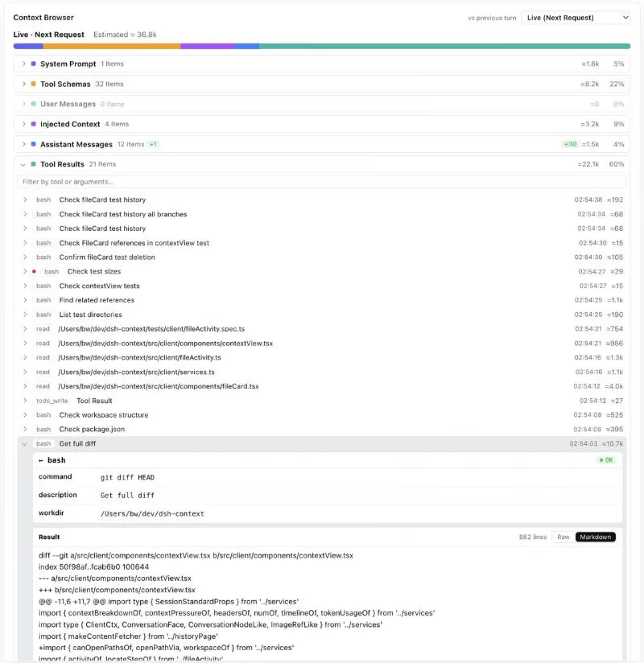The height and width of the screenshot is (663, 644).
Task: Select Check FileCard references in contextView test
Action: [321, 243]
